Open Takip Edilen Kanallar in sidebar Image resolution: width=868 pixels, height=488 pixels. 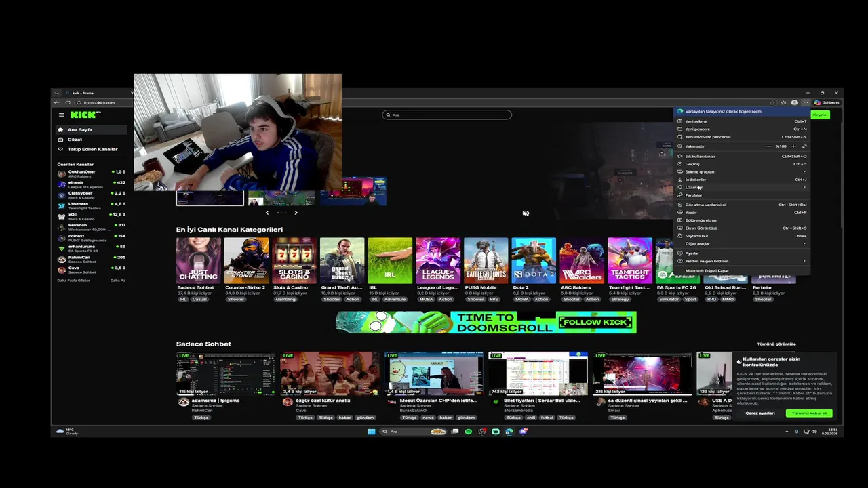(91, 149)
